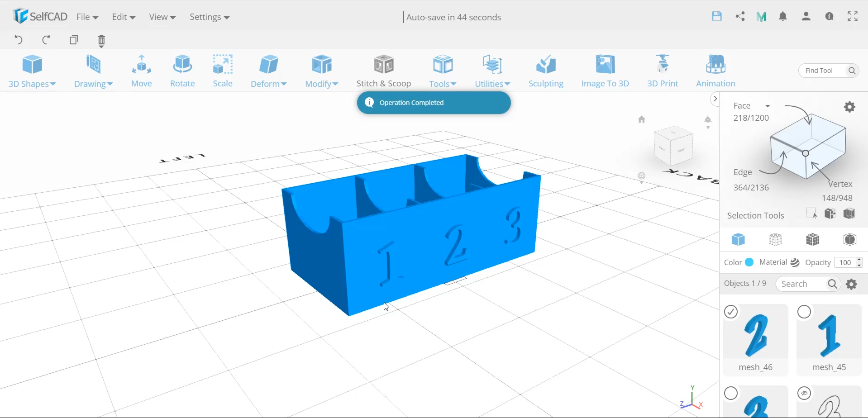Open the View menu
The height and width of the screenshot is (418, 868).
coord(162,17)
